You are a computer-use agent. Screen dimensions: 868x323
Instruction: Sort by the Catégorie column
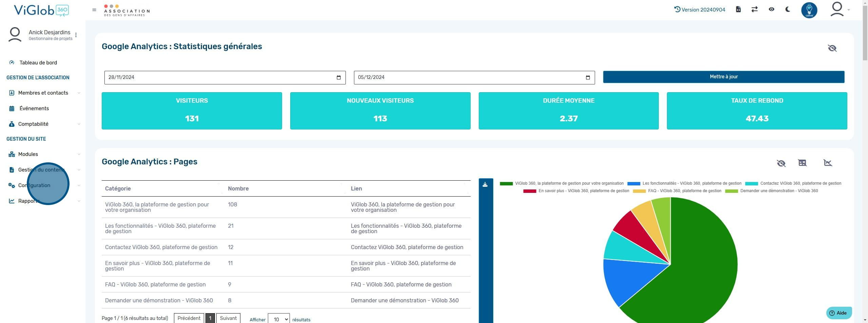coord(163,189)
